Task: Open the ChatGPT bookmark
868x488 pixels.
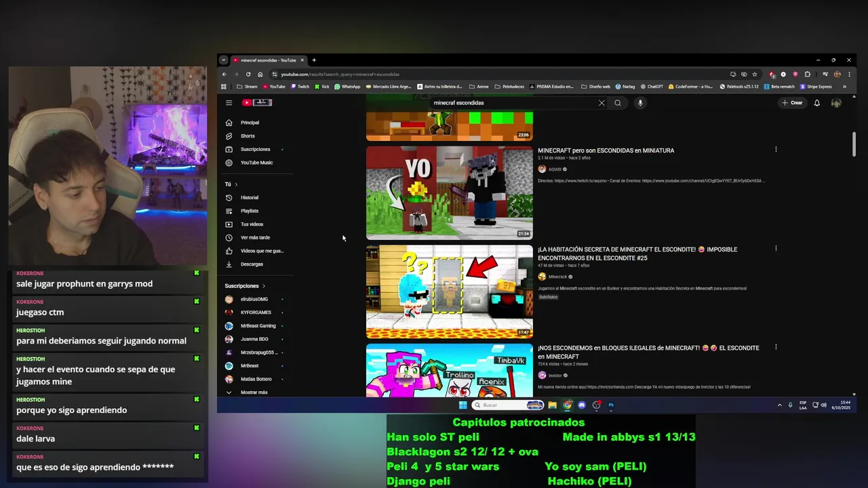Action: pyautogui.click(x=652, y=87)
